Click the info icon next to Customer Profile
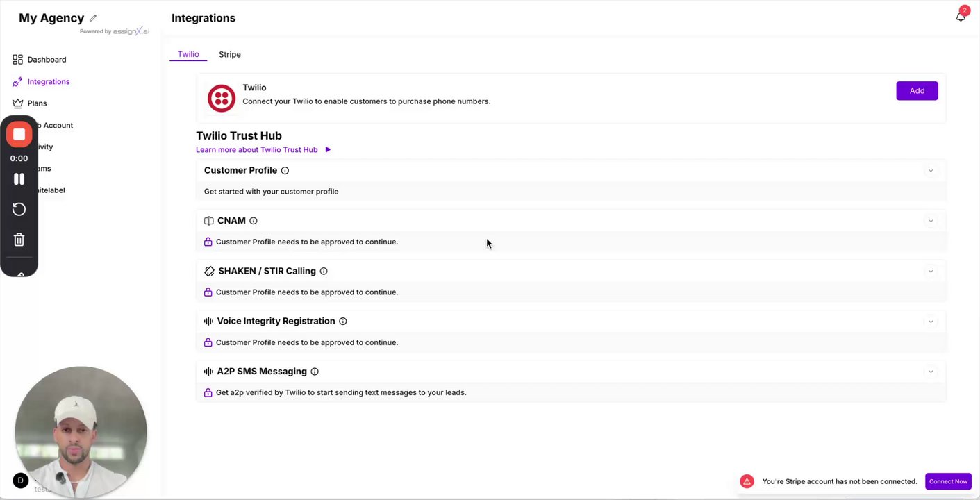 point(285,171)
